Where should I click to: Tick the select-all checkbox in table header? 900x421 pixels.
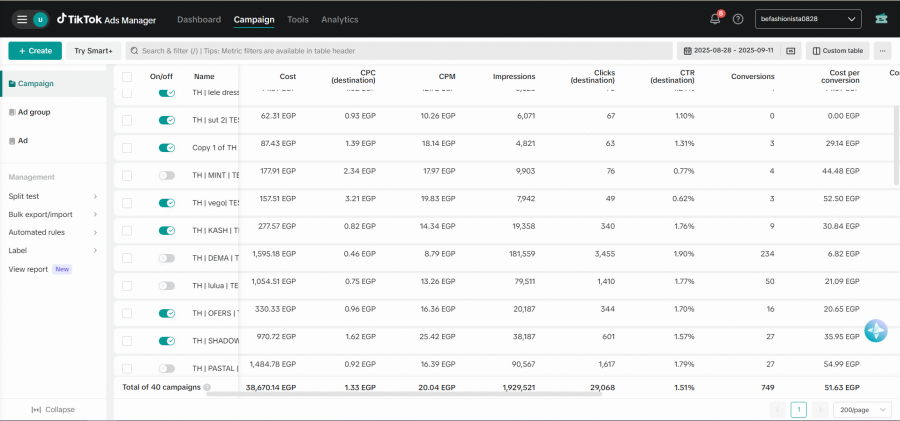[x=127, y=76]
